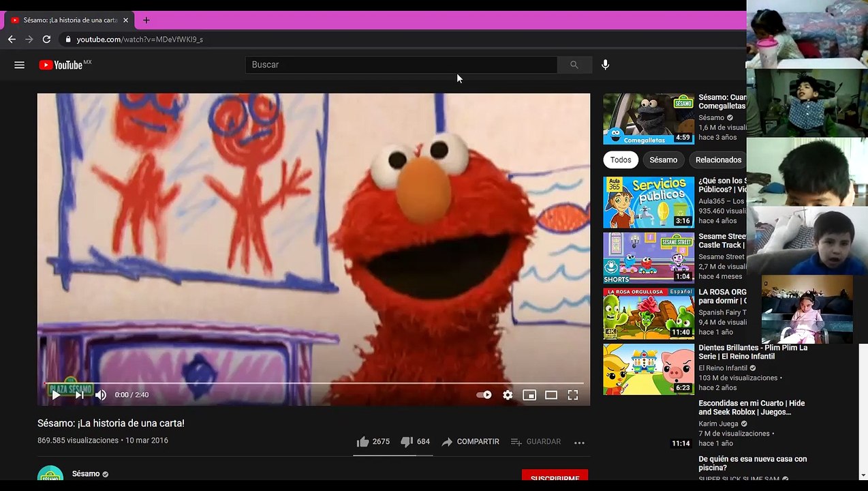Click in the Buscar search field
The height and width of the screenshot is (491, 868).
(x=401, y=65)
